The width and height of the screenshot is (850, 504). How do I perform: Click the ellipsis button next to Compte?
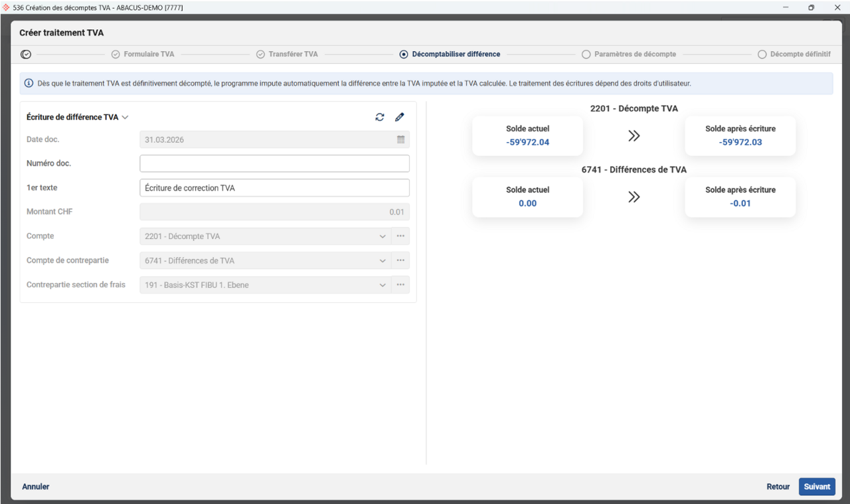point(400,236)
